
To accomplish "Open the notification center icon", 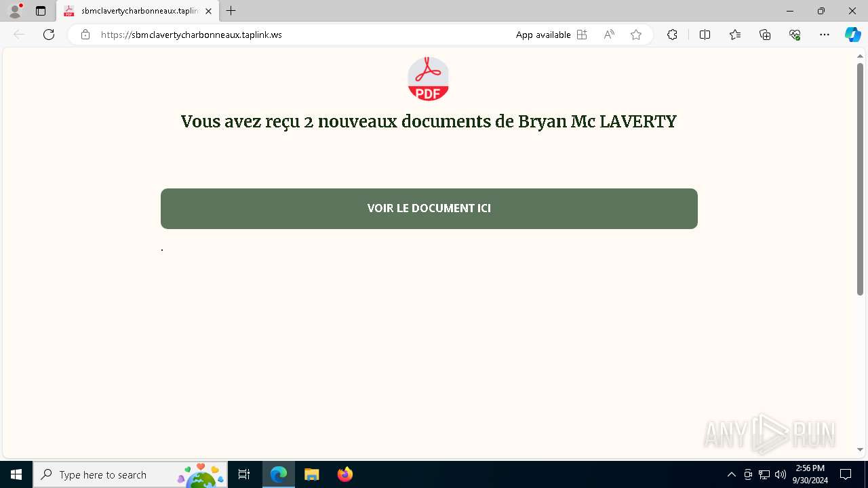I will (x=846, y=474).
